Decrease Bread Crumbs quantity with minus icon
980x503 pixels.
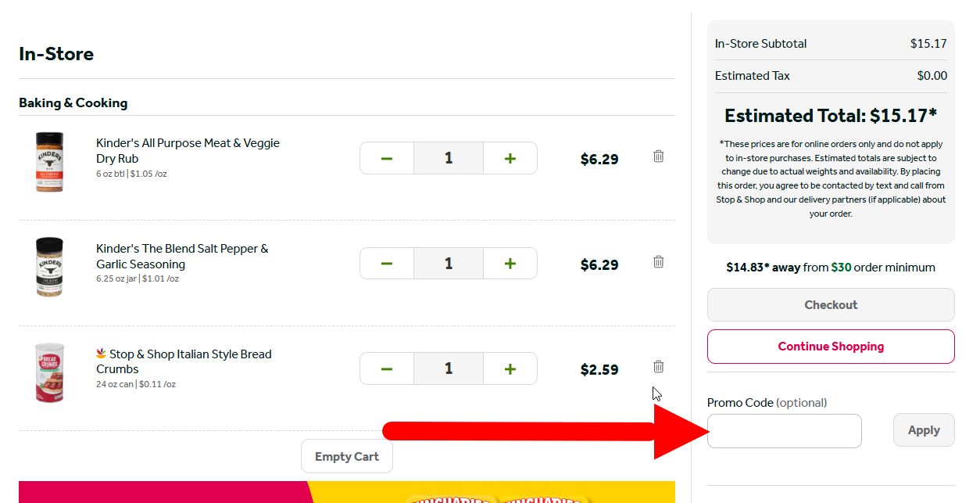tap(386, 368)
